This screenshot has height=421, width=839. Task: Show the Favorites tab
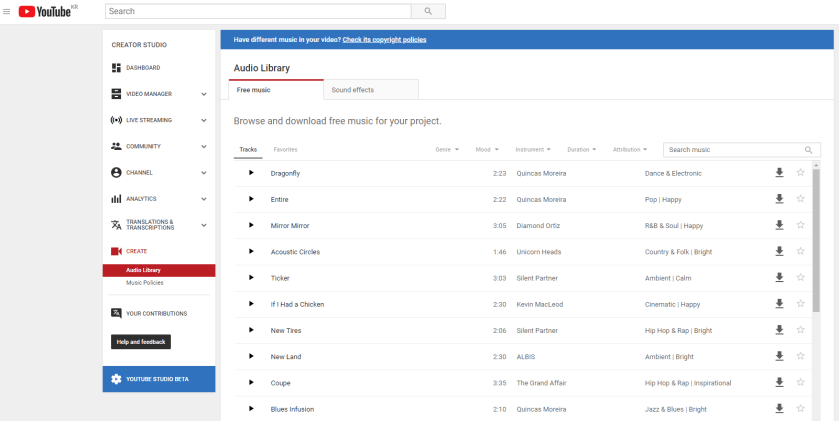[x=285, y=150]
